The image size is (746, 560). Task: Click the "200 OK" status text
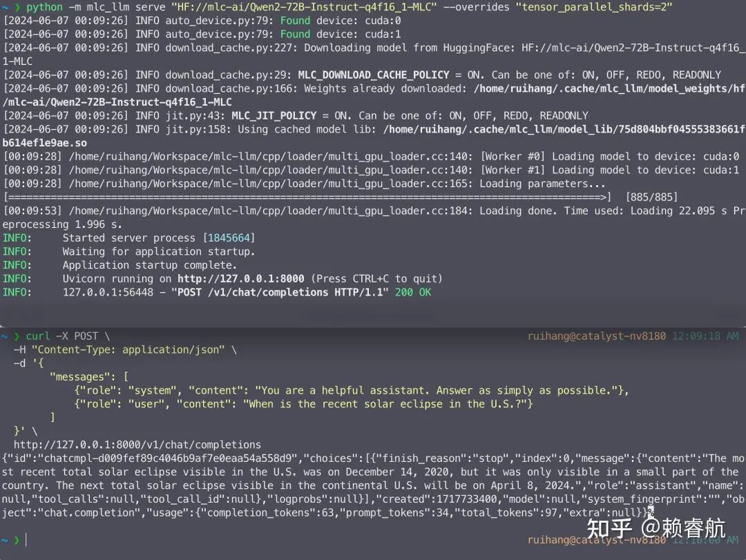coord(413,293)
